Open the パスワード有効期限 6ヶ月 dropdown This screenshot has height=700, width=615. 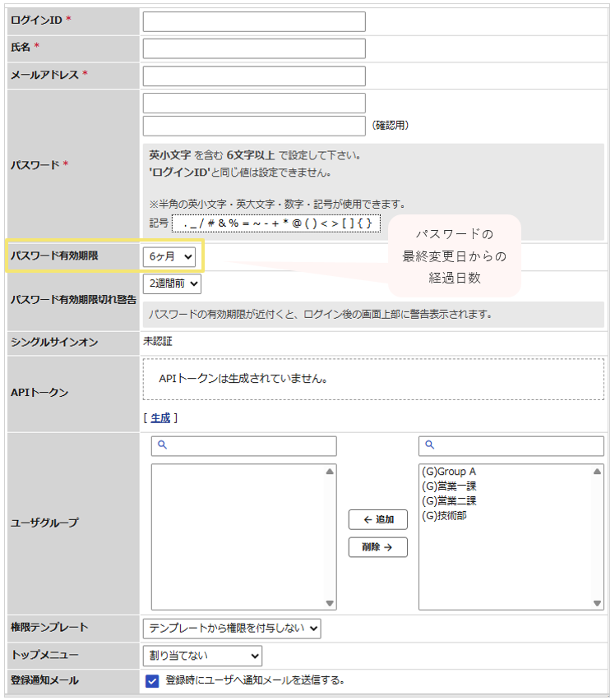[x=169, y=257]
